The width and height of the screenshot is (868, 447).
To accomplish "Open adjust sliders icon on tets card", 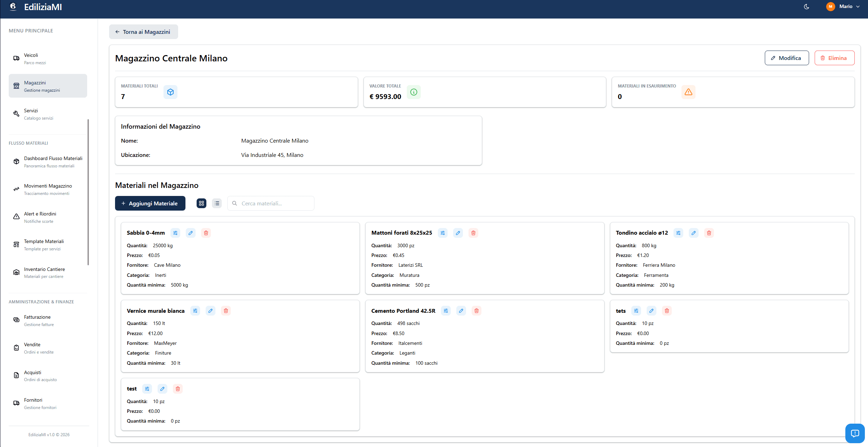I will click(x=636, y=311).
